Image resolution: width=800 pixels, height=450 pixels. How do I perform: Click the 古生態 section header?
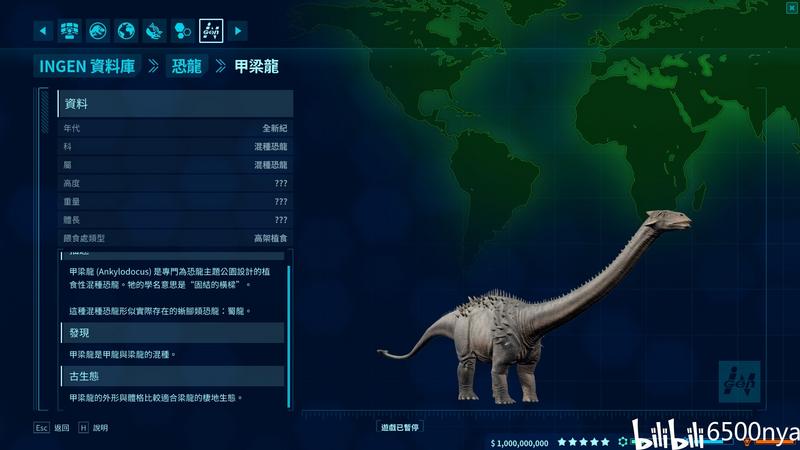click(x=173, y=376)
